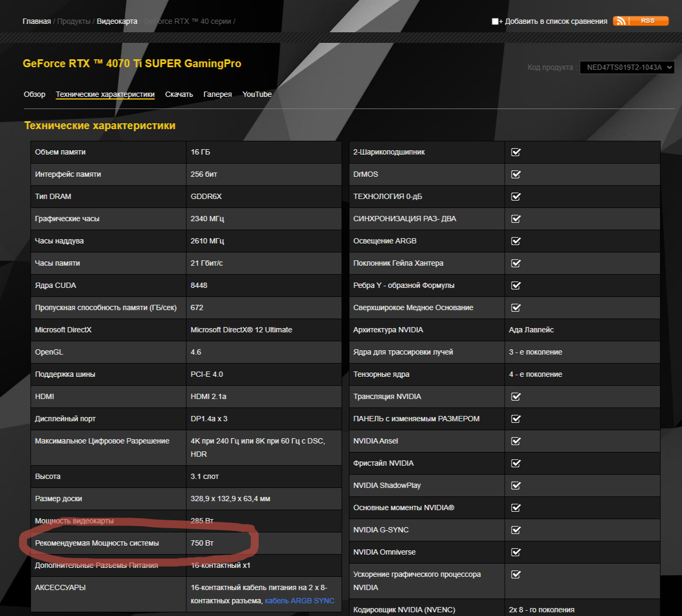
Task: Click the 'Технические характеристики' section heading
Action: (x=100, y=125)
